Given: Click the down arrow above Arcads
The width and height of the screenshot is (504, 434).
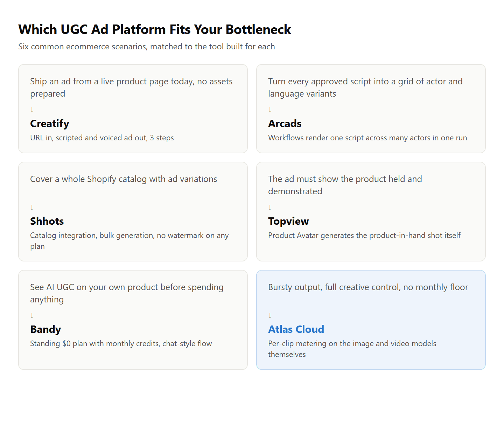Looking at the screenshot, I should (x=270, y=110).
